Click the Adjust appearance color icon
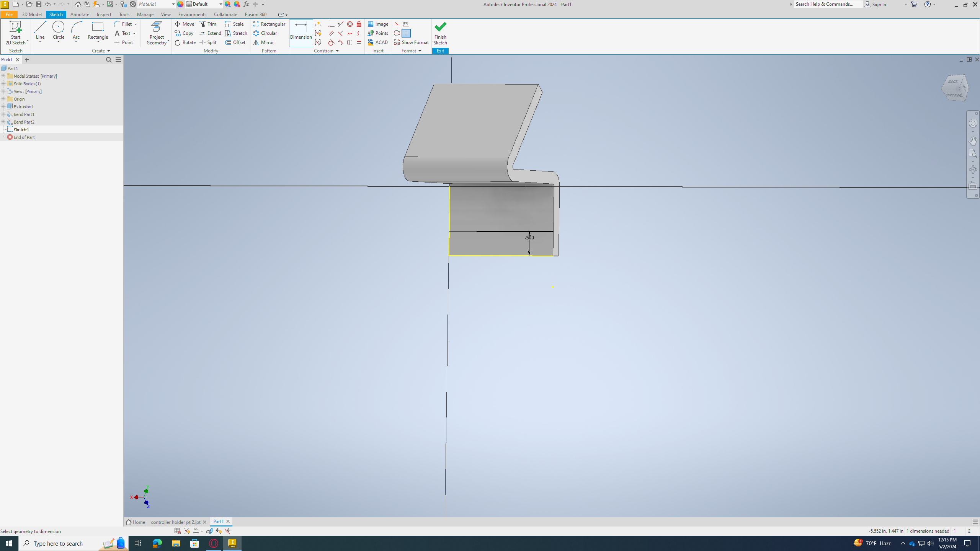 [228, 4]
